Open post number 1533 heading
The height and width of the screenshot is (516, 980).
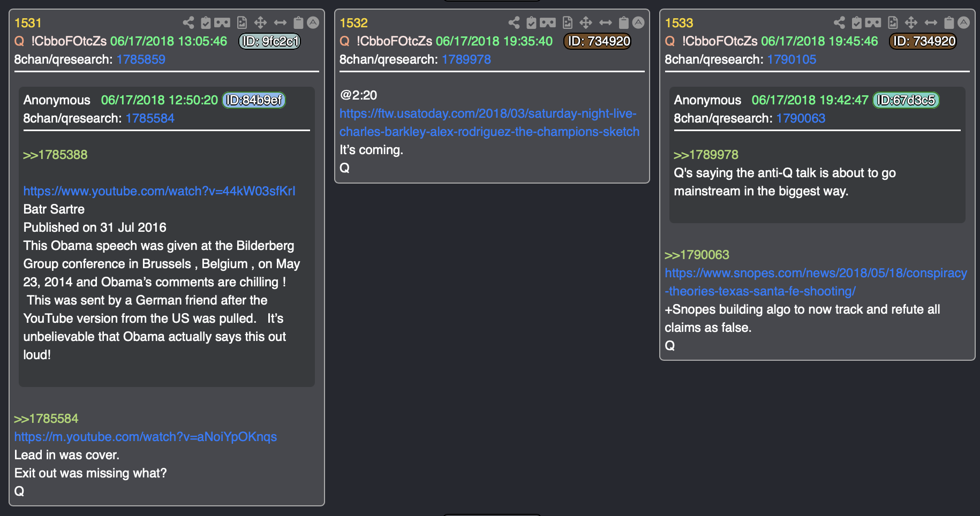click(x=679, y=23)
